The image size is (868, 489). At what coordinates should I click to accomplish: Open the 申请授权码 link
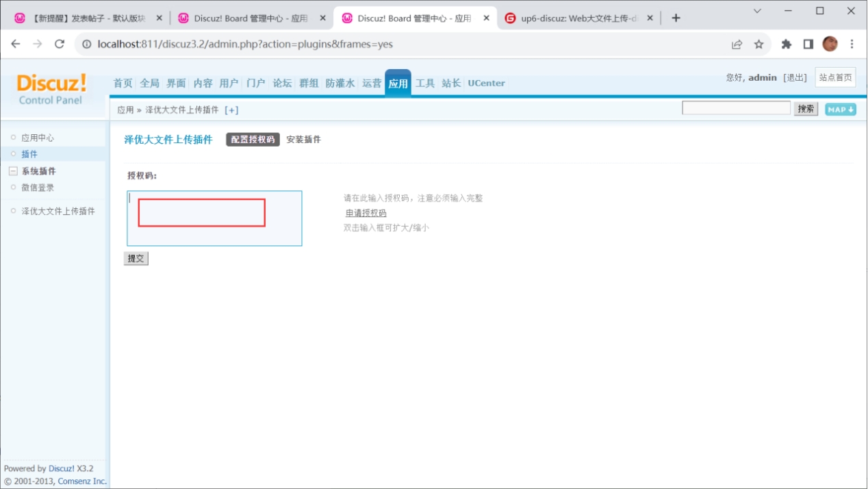(366, 213)
